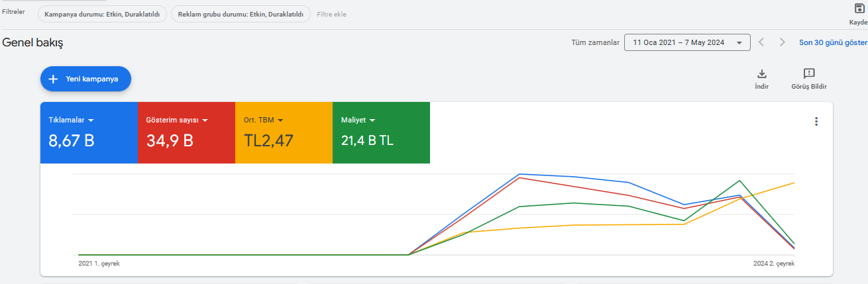Select the green value 21,4 B TL
This screenshot has height=284, width=868.
368,140
